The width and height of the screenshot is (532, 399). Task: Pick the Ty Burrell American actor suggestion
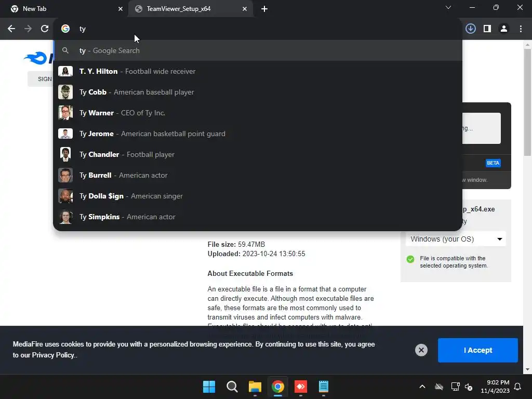coord(258,175)
